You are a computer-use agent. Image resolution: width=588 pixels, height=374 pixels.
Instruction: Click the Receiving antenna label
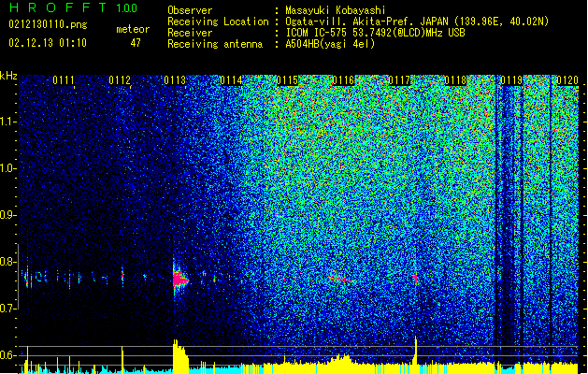coord(215,44)
